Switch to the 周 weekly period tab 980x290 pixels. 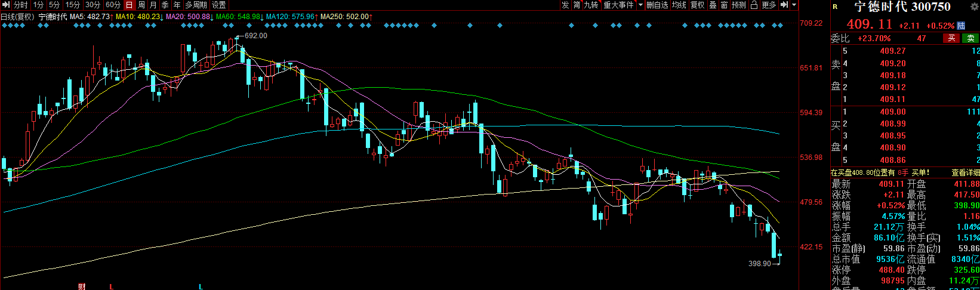141,5
